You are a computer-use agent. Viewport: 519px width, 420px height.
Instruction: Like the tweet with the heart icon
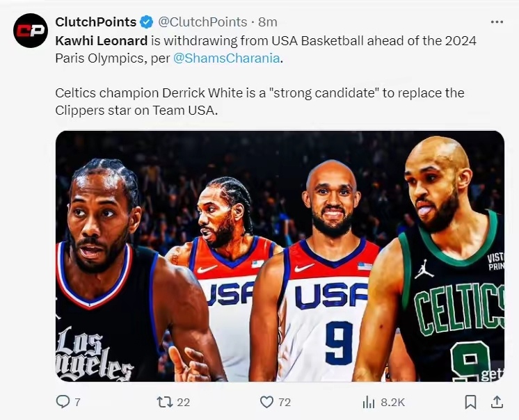pos(266,402)
